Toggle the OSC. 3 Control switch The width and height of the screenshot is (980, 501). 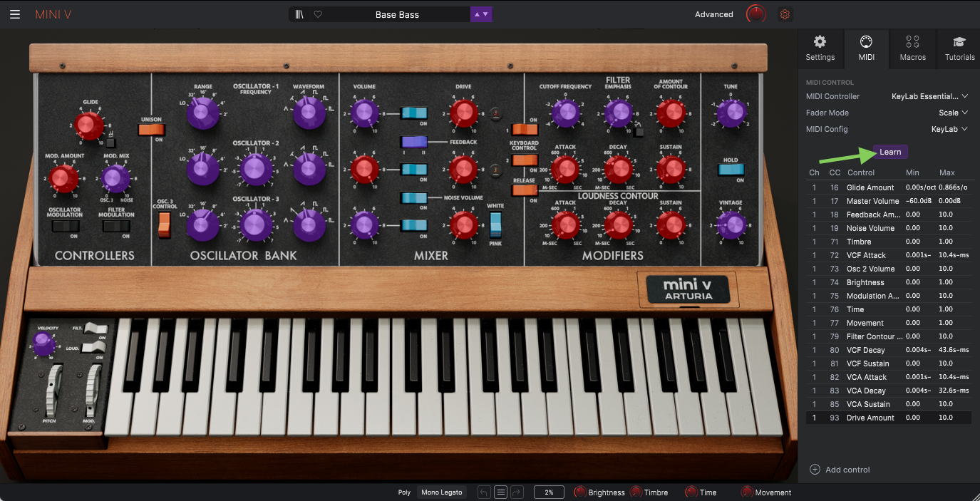coord(165,224)
